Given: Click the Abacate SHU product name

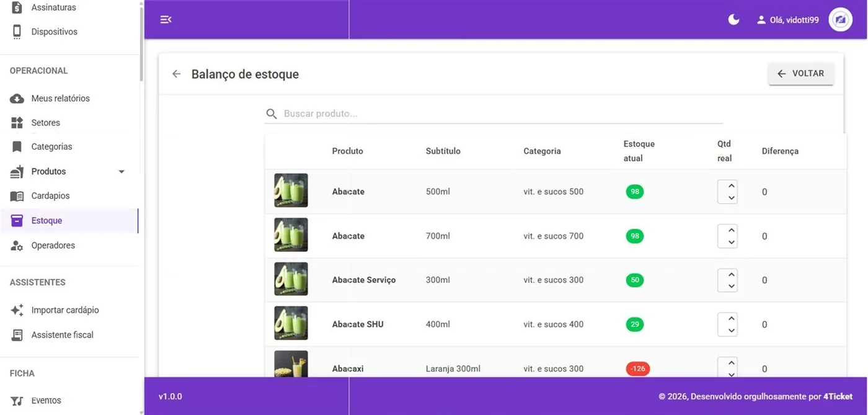Looking at the screenshot, I should tap(358, 324).
